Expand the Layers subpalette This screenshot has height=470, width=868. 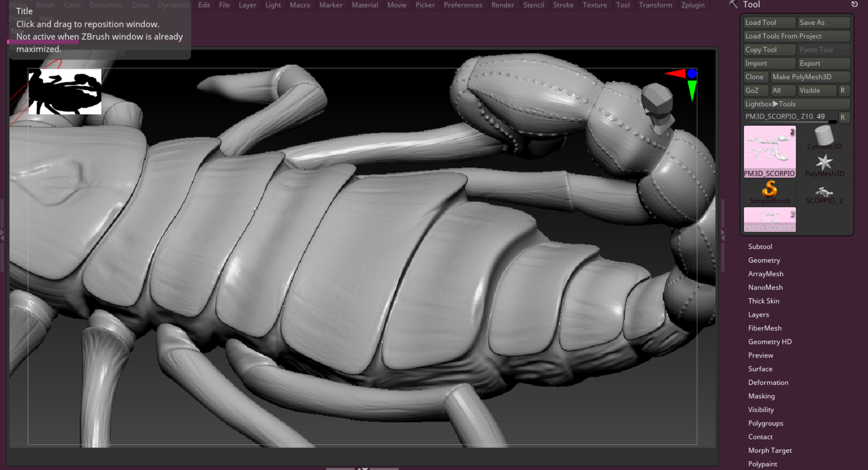point(759,315)
